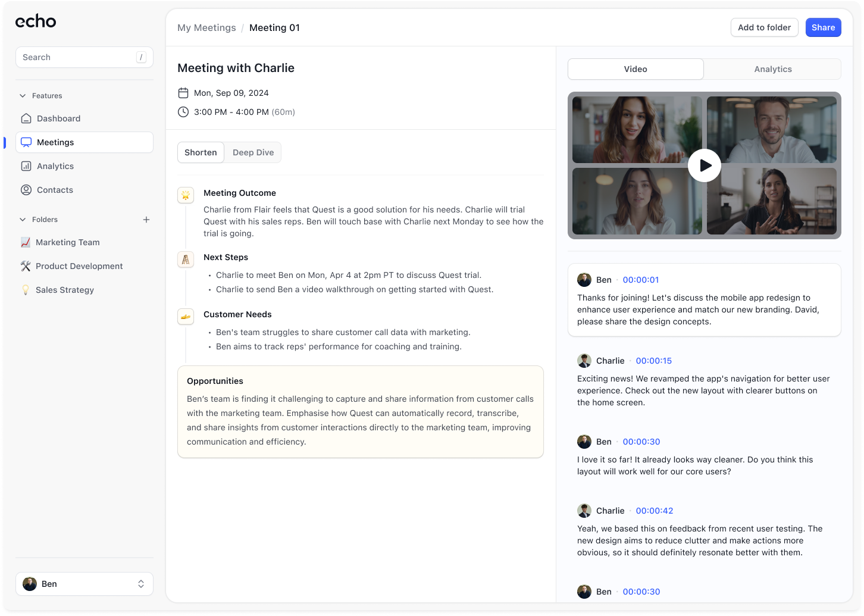Jump to timestamp 00:00:15
This screenshot has height=616, width=864.
click(x=653, y=361)
